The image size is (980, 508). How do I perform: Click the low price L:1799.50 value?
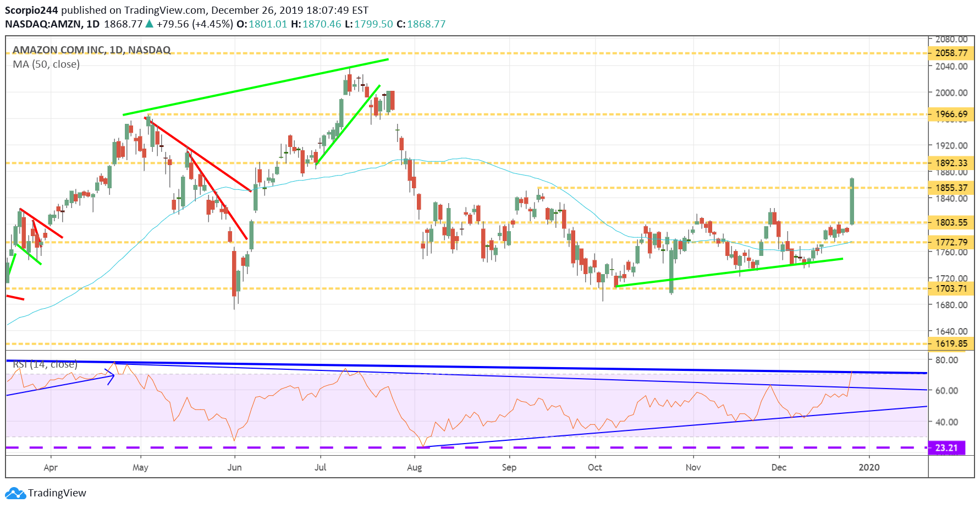click(369, 24)
